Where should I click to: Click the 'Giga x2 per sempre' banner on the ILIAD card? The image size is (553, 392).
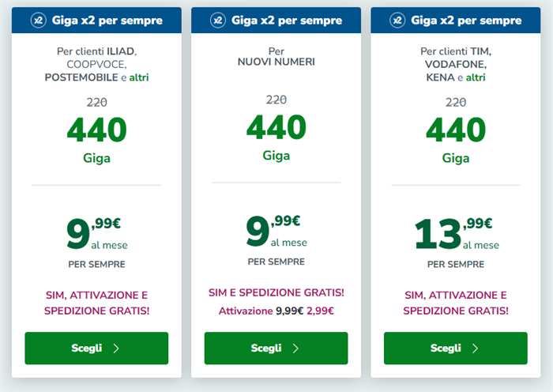[x=96, y=21]
